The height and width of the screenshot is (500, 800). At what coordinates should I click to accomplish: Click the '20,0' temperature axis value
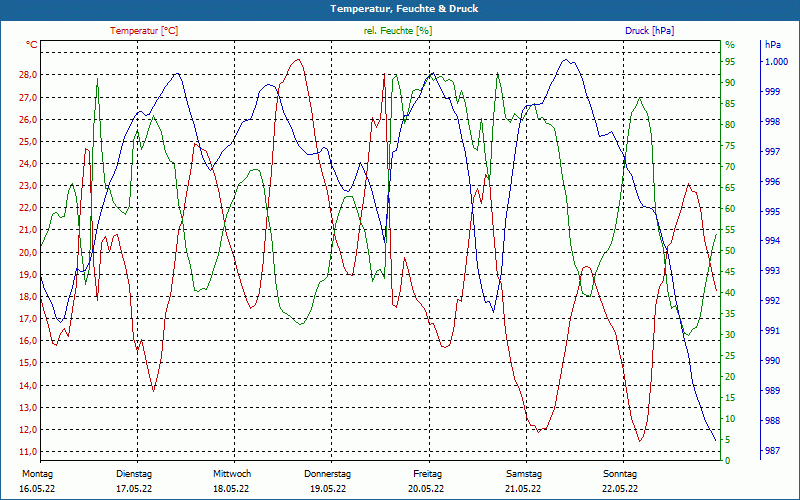click(28, 252)
